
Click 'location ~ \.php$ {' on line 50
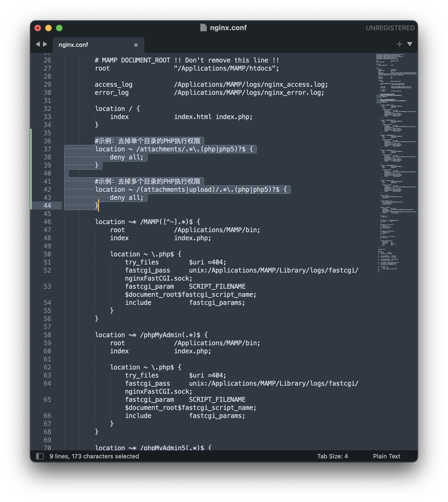pyautogui.click(x=146, y=254)
